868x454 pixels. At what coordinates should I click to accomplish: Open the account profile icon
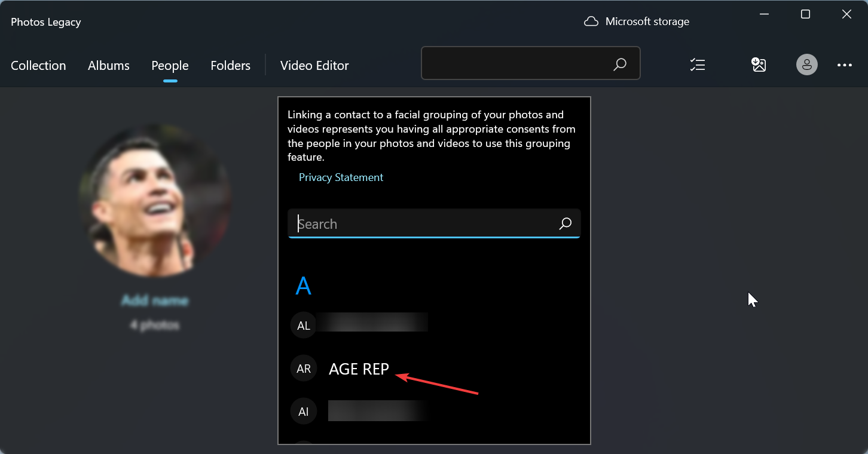[x=806, y=65]
